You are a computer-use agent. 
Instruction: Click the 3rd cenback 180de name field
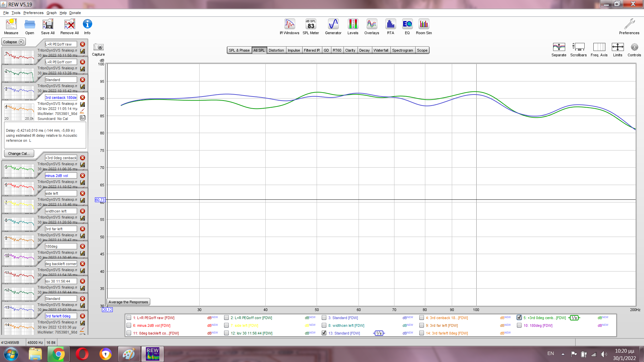(61, 98)
